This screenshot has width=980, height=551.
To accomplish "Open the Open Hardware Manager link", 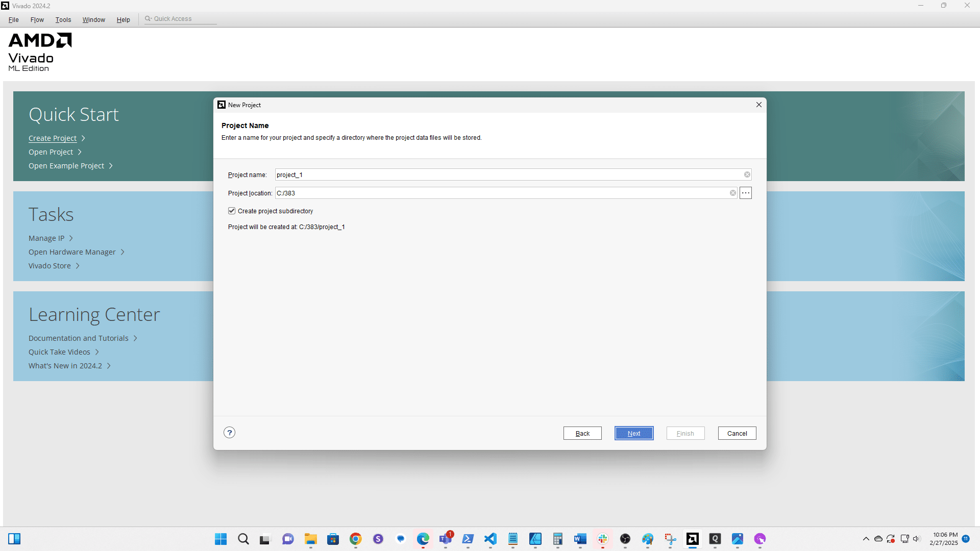I will pos(71,252).
